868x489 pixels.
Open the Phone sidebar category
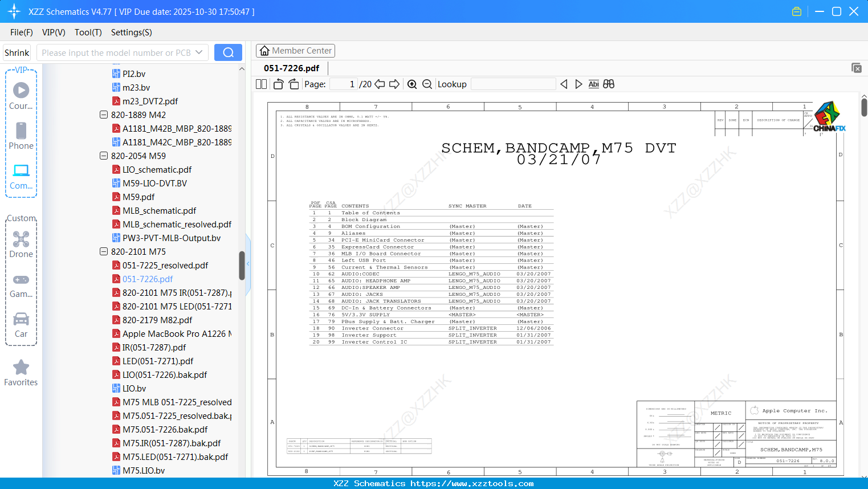(21, 136)
